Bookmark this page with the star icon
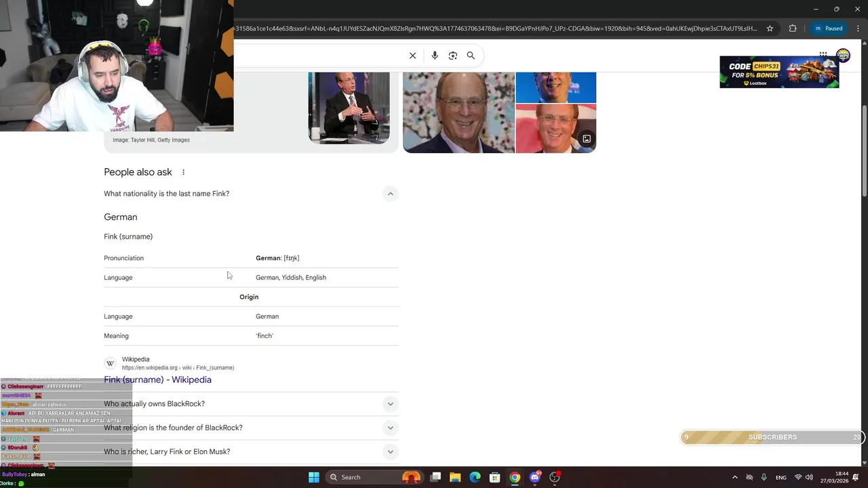The width and height of the screenshot is (868, 488). click(770, 28)
